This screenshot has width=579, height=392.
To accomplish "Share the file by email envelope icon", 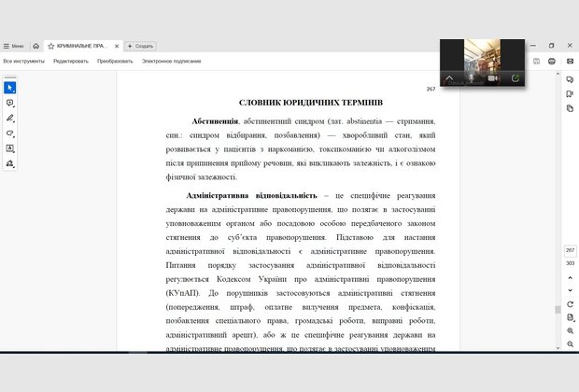I will coord(569,61).
